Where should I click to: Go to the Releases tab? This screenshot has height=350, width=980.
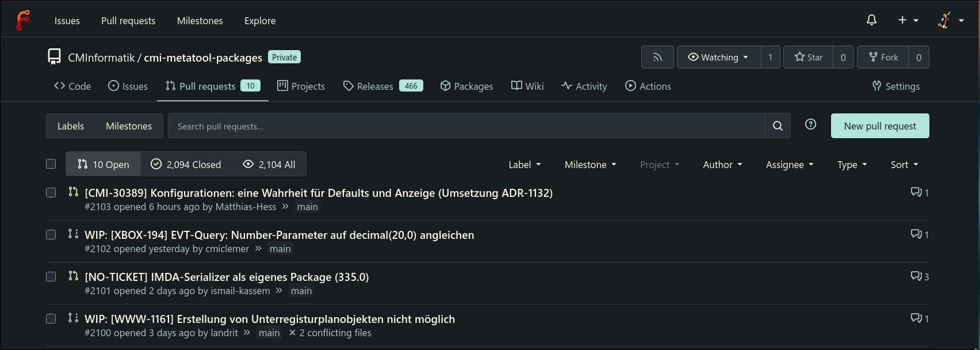[383, 86]
